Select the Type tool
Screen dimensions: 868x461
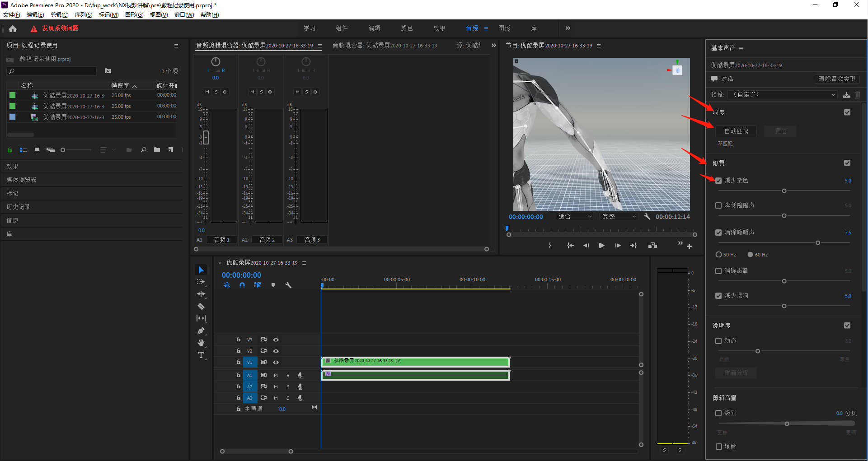(x=201, y=355)
